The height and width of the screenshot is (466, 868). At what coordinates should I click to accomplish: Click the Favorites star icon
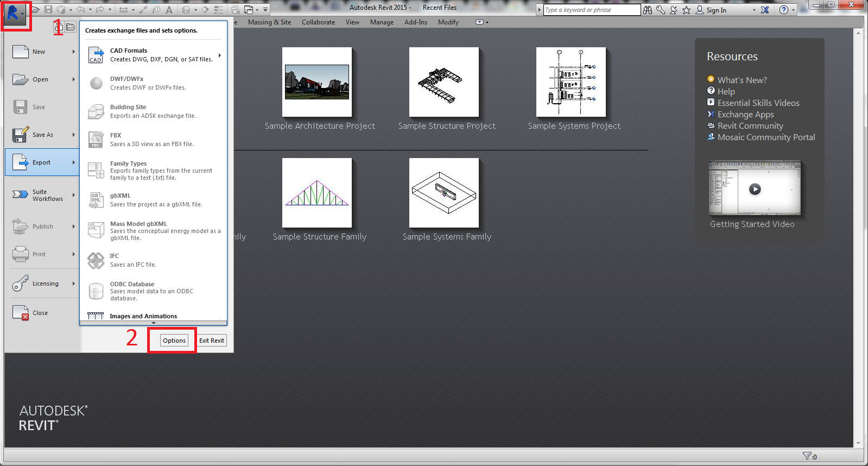coord(687,10)
